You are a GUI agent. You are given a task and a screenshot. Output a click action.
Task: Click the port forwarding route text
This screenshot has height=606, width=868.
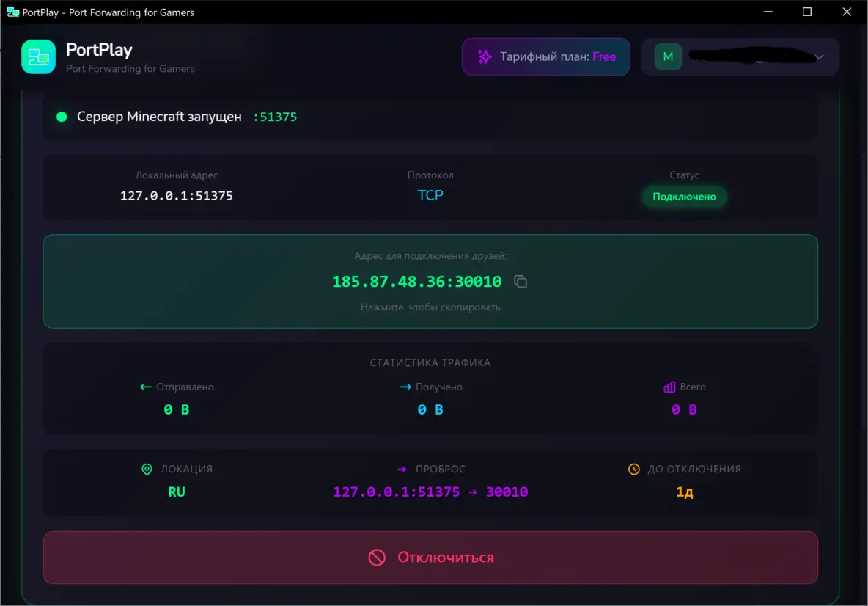(430, 492)
